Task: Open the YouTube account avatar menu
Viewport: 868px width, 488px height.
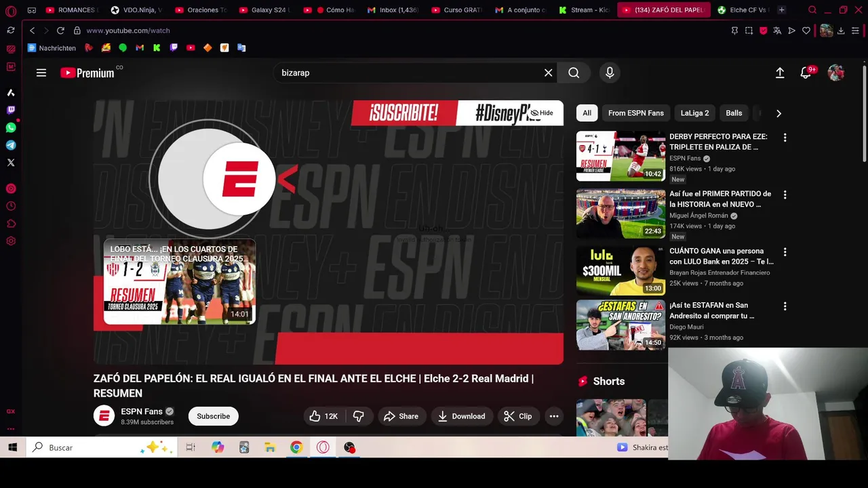Action: coord(835,73)
